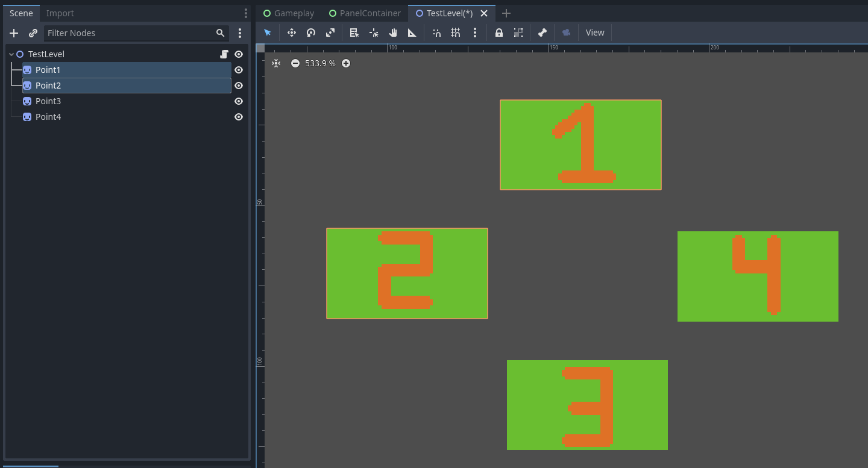The height and width of the screenshot is (468, 868).
Task: Collapse the TestLevel node tree
Action: (10, 54)
